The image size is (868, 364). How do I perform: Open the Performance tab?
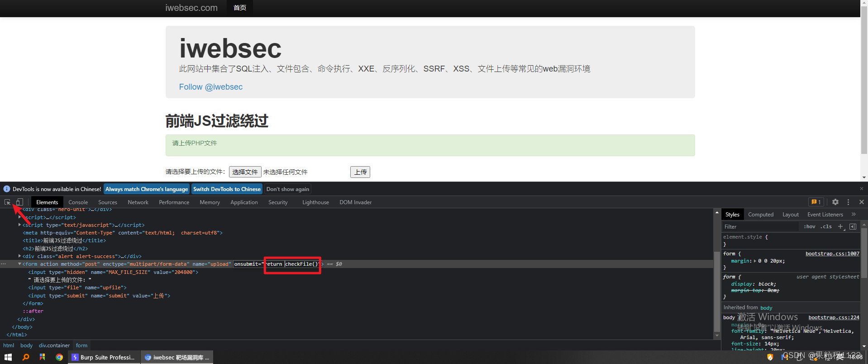click(x=174, y=202)
